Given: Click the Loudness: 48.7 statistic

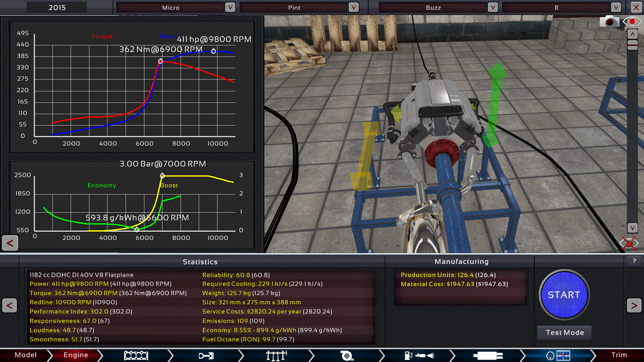Looking at the screenshot, I should (x=62, y=330).
